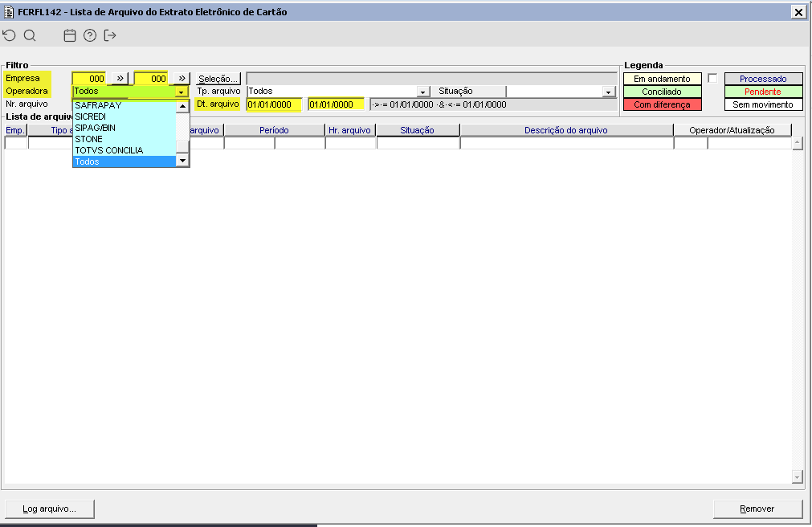
Task: Click the exit door toolbar icon
Action: tap(110, 35)
